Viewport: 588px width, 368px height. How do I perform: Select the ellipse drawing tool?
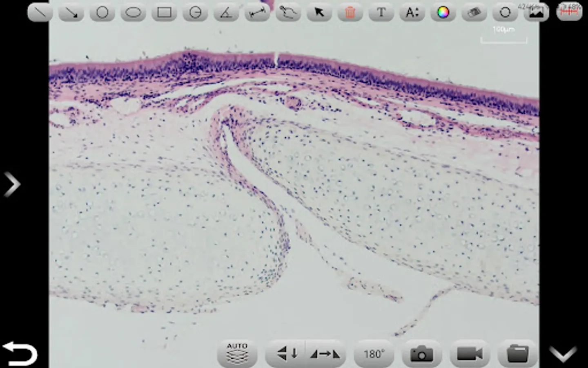pyautogui.click(x=133, y=12)
